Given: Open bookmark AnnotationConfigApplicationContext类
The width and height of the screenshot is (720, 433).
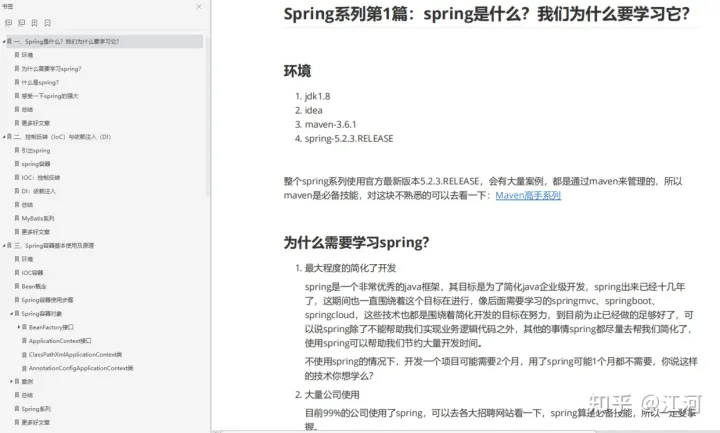Looking at the screenshot, I should [x=81, y=368].
